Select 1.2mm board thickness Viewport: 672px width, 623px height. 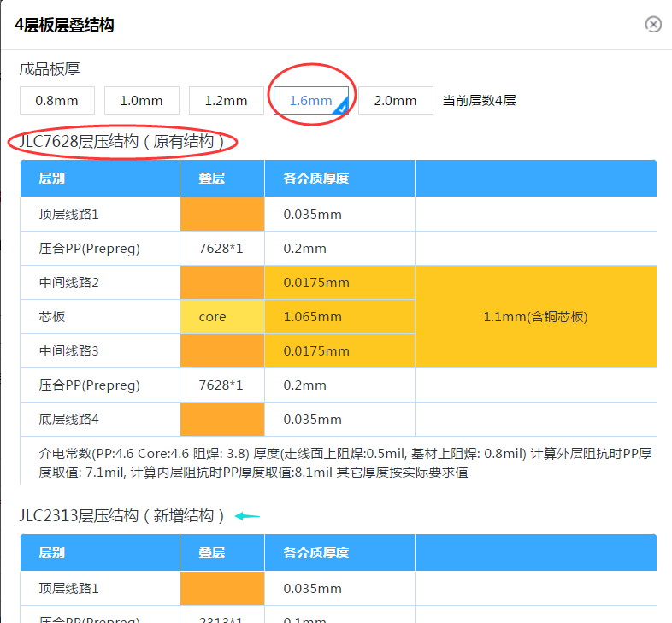pos(227,101)
